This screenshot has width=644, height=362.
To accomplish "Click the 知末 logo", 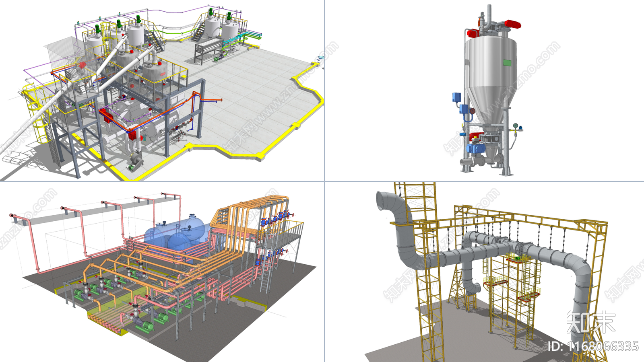I will 591,322.
